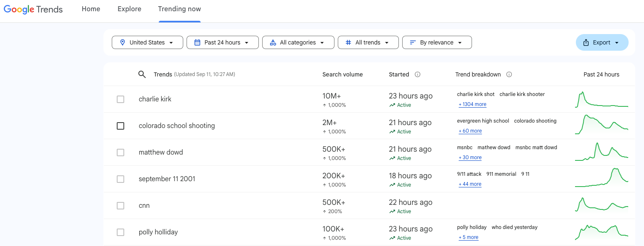Tick the checkbox next to matthew dowd

[x=120, y=153]
